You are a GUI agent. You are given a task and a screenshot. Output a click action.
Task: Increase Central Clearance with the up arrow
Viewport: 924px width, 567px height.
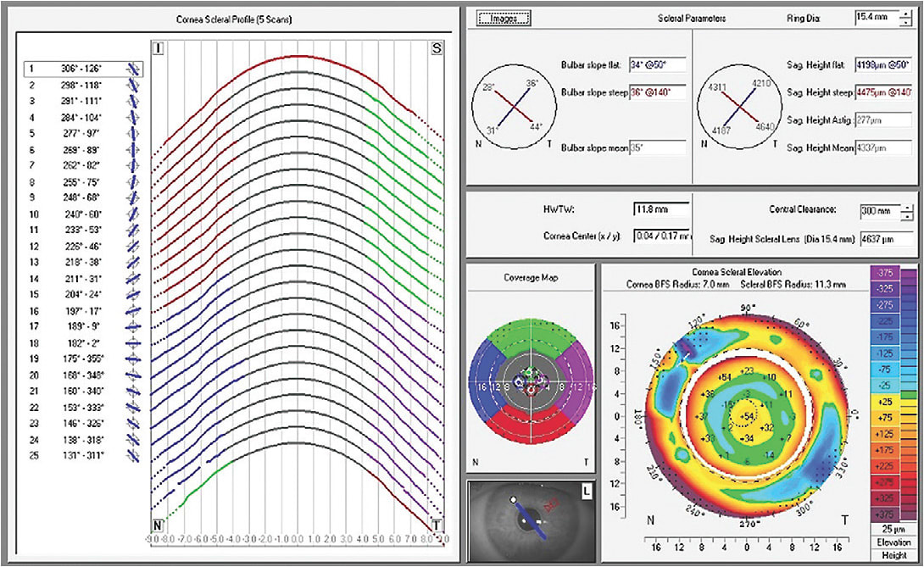tap(907, 207)
